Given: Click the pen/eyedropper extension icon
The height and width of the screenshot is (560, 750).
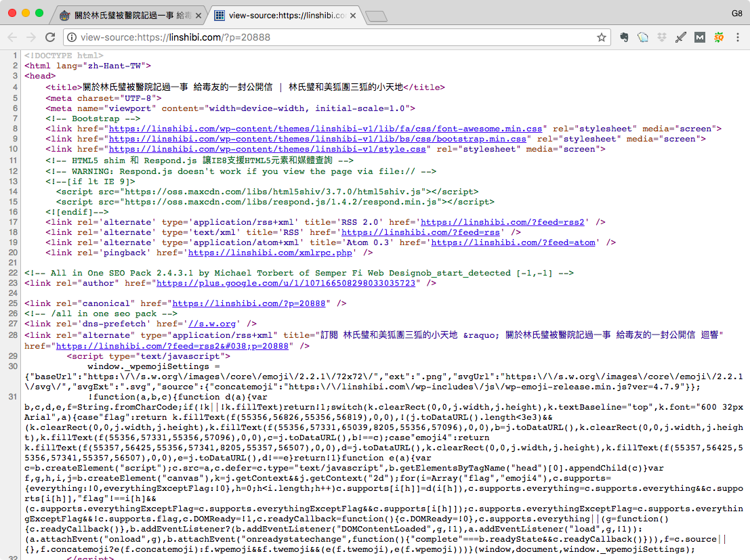Looking at the screenshot, I should pyautogui.click(x=681, y=37).
